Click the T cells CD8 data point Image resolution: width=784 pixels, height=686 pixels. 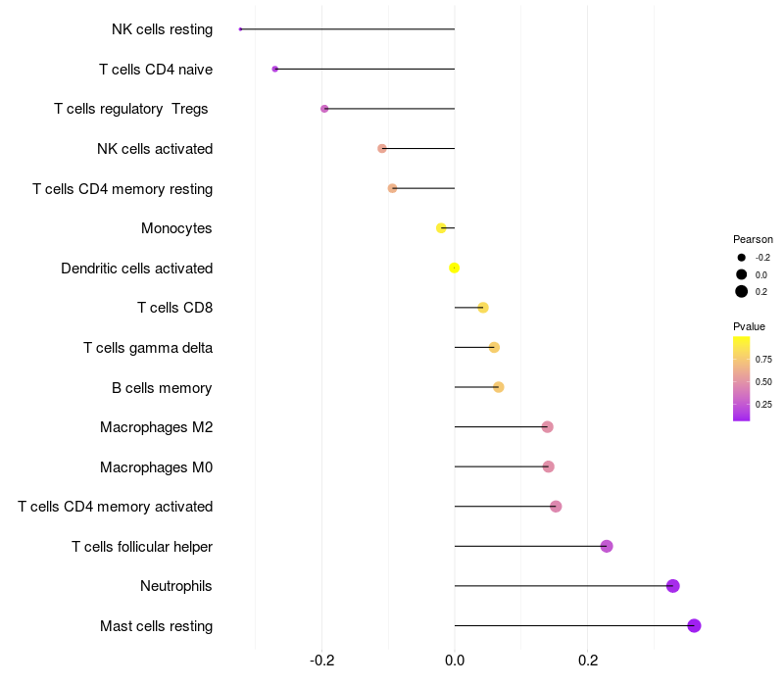point(482,308)
